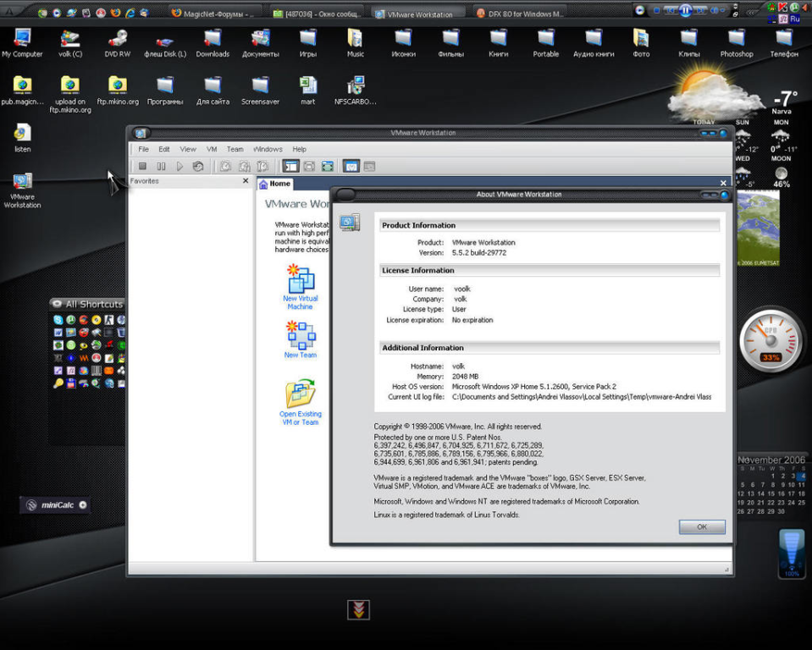Viewport: 812px width, 650px height.
Task: Toggle the Favorites sidebar toolbar button
Action: (x=290, y=167)
